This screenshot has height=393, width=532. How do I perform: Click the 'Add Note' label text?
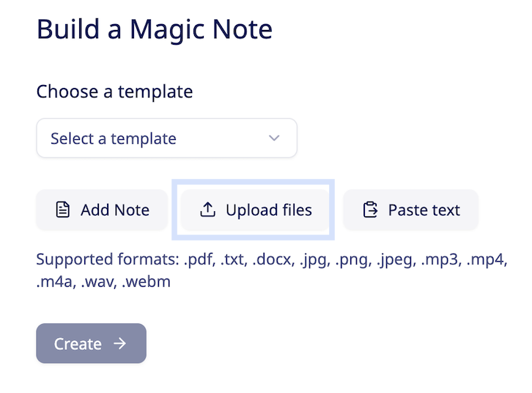115,210
